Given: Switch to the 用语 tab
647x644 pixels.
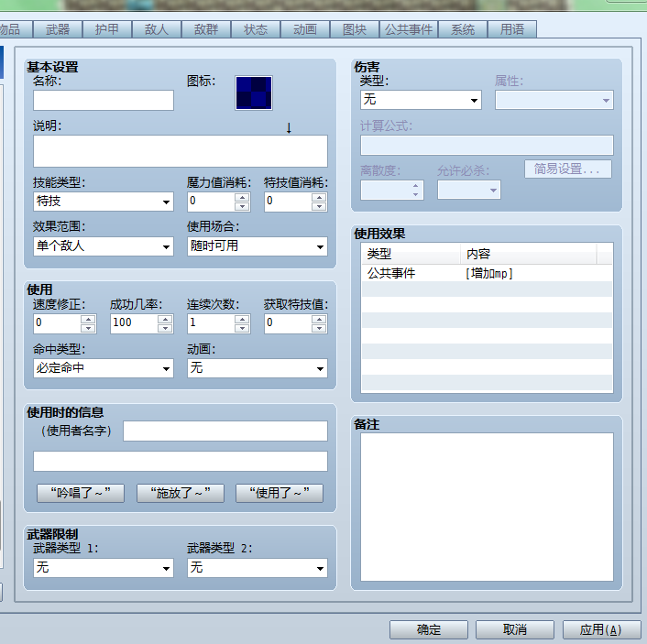Looking at the screenshot, I should click(x=512, y=29).
